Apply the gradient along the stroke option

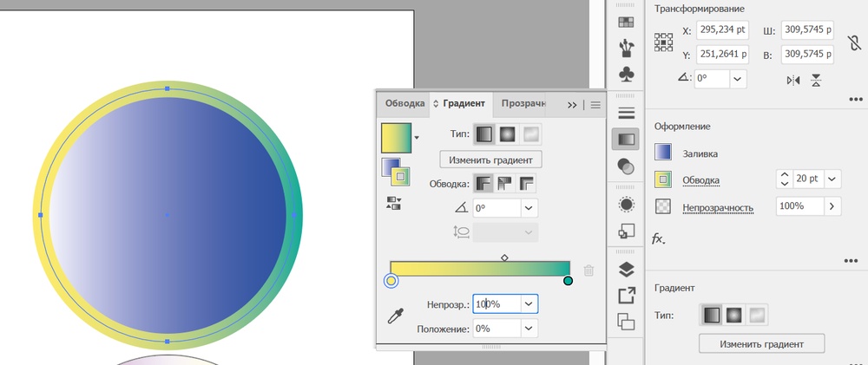tap(505, 183)
